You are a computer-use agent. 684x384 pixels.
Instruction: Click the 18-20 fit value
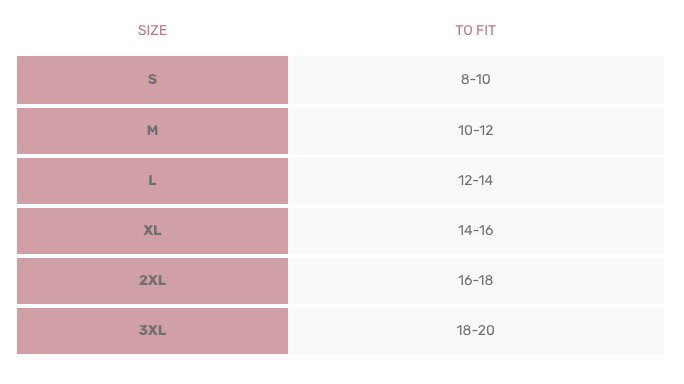coord(475,330)
